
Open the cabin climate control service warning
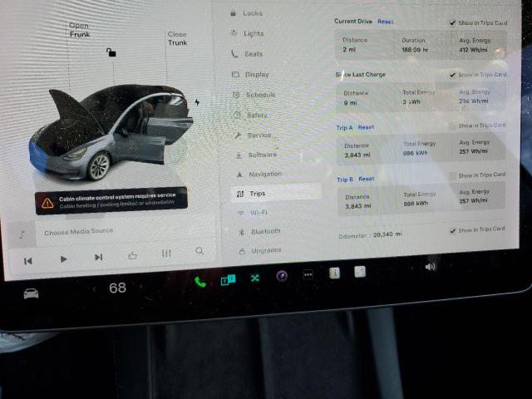(111, 201)
